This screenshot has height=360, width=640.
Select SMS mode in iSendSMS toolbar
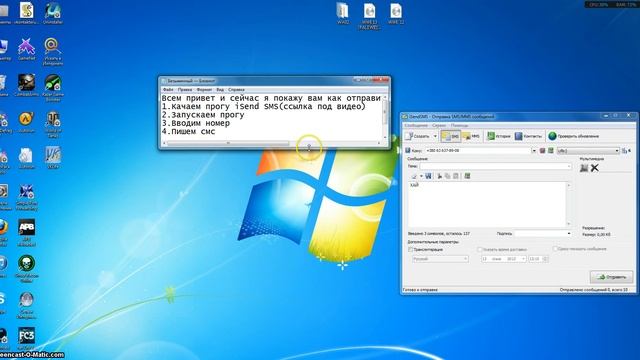pyautogui.click(x=451, y=136)
